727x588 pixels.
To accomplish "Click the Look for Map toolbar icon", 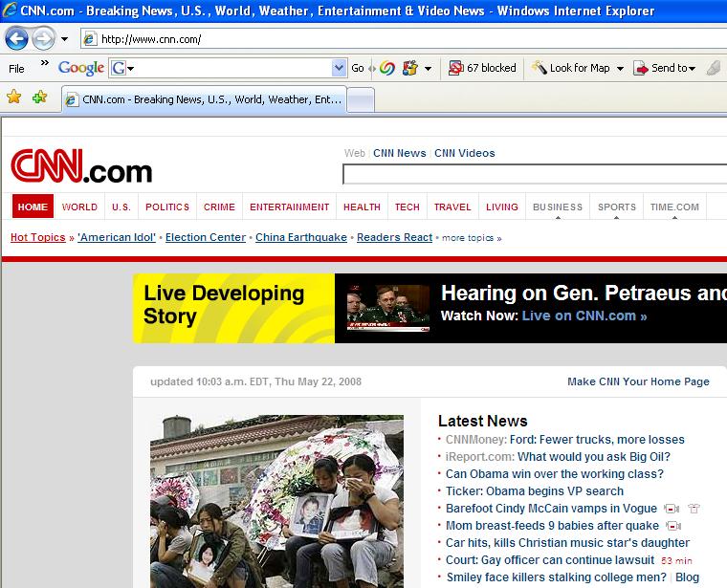I will pyautogui.click(x=540, y=68).
